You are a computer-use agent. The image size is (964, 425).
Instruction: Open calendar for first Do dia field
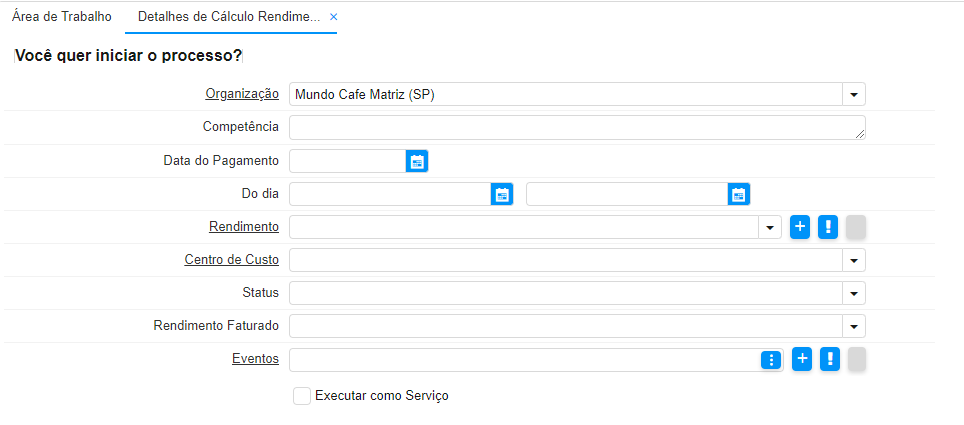pos(502,194)
